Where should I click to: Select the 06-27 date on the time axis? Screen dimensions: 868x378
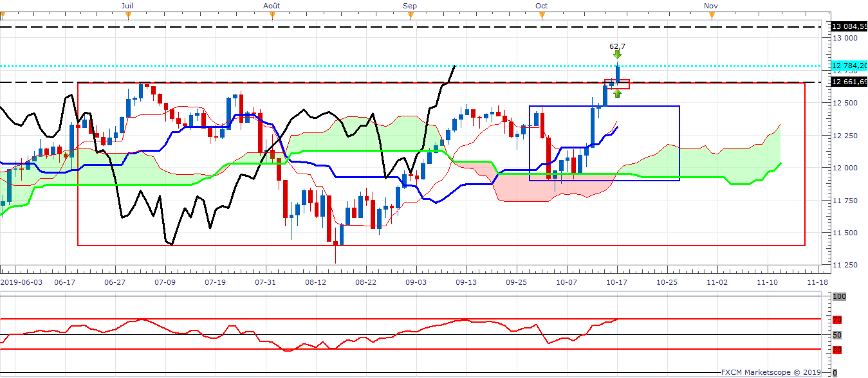pyautogui.click(x=115, y=282)
